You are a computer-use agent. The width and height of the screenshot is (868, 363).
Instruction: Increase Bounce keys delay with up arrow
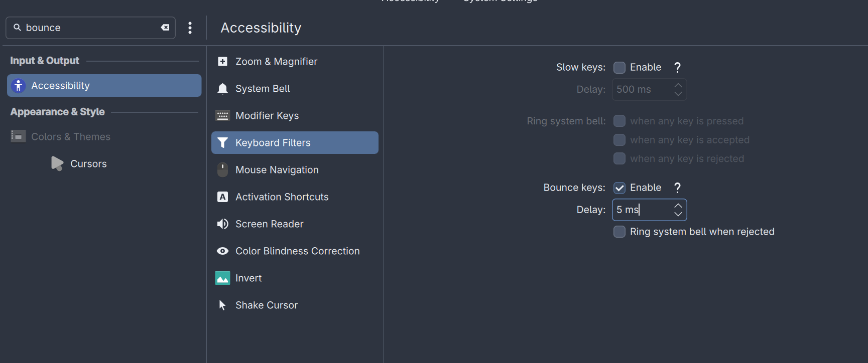(678, 206)
